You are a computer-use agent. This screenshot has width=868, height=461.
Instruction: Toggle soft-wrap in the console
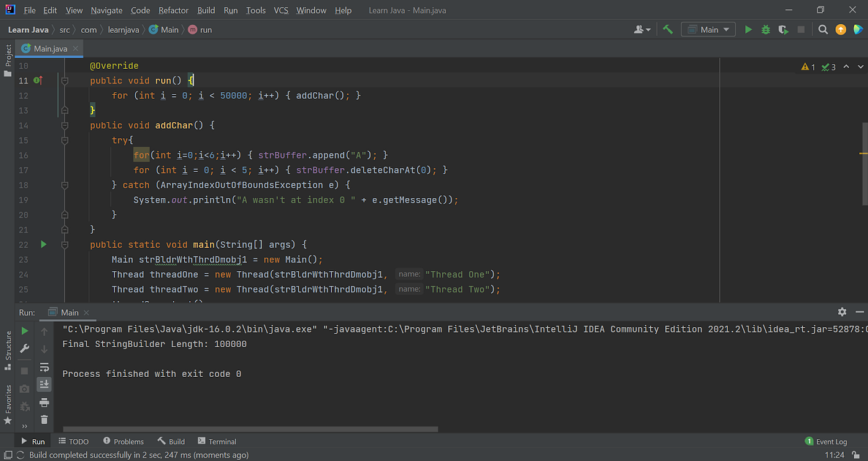[44, 367]
